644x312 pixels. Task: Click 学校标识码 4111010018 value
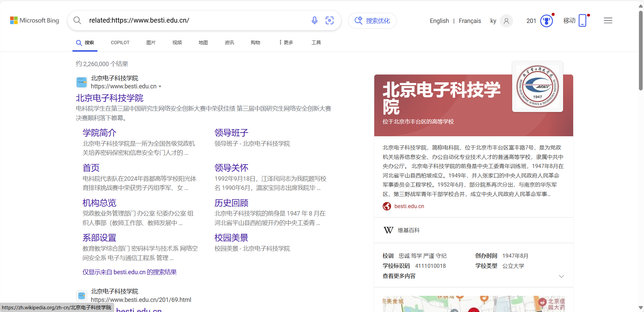tap(431, 266)
